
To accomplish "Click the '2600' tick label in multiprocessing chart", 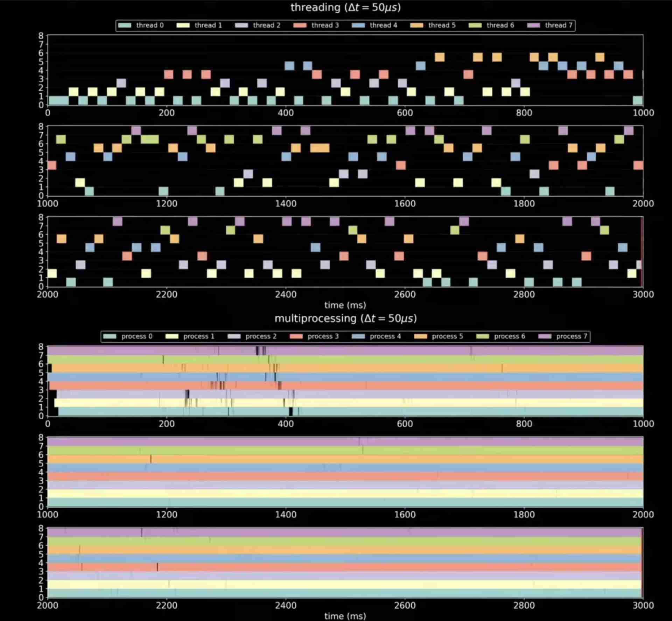I will click(405, 606).
